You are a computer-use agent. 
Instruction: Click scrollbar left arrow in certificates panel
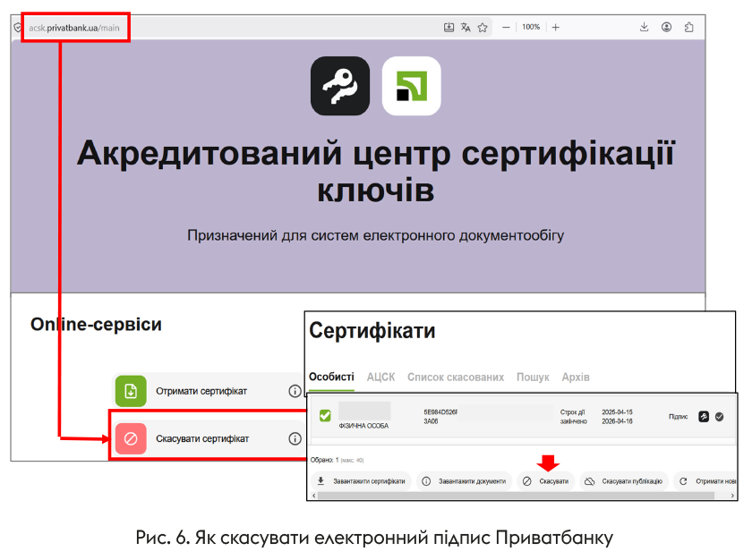(x=313, y=496)
